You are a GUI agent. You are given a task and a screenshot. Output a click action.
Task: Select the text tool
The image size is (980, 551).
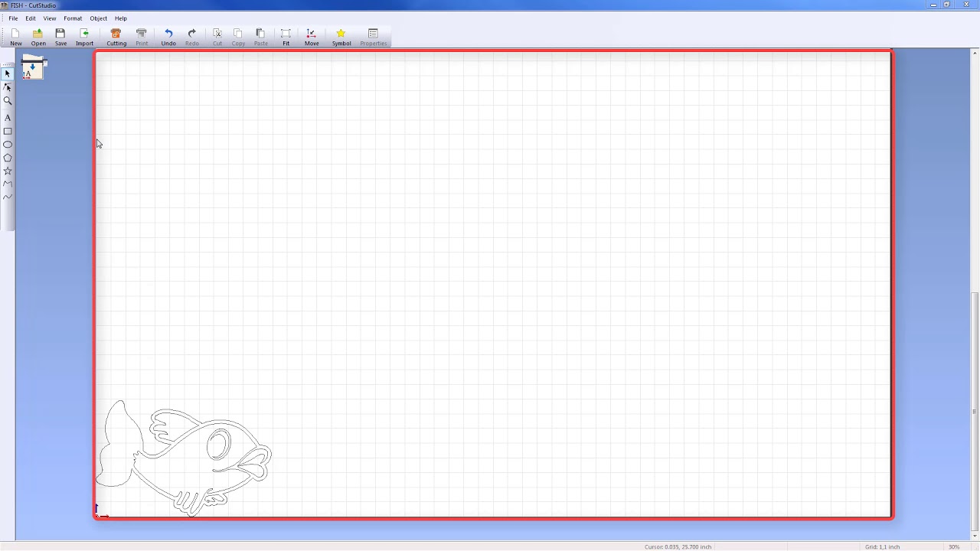click(x=8, y=118)
